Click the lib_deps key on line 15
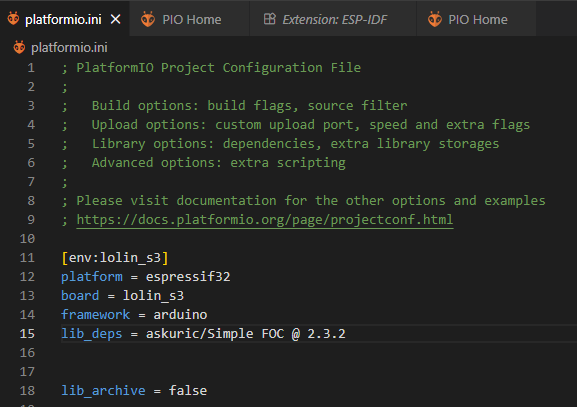 click(92, 334)
